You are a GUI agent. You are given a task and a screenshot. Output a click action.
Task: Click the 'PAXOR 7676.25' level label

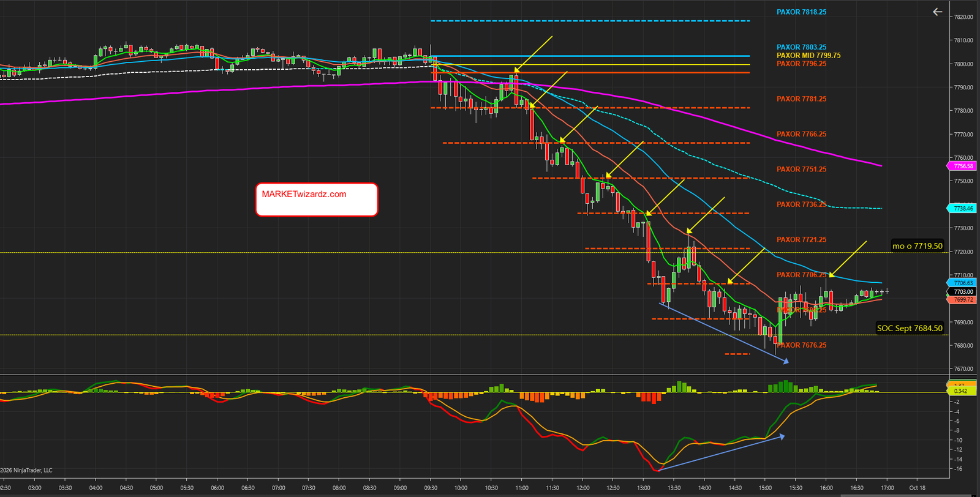click(801, 345)
